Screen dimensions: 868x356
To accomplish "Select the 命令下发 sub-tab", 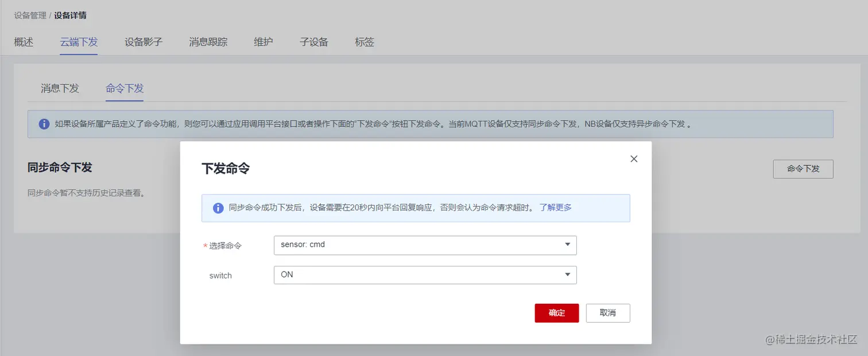I will (x=125, y=88).
